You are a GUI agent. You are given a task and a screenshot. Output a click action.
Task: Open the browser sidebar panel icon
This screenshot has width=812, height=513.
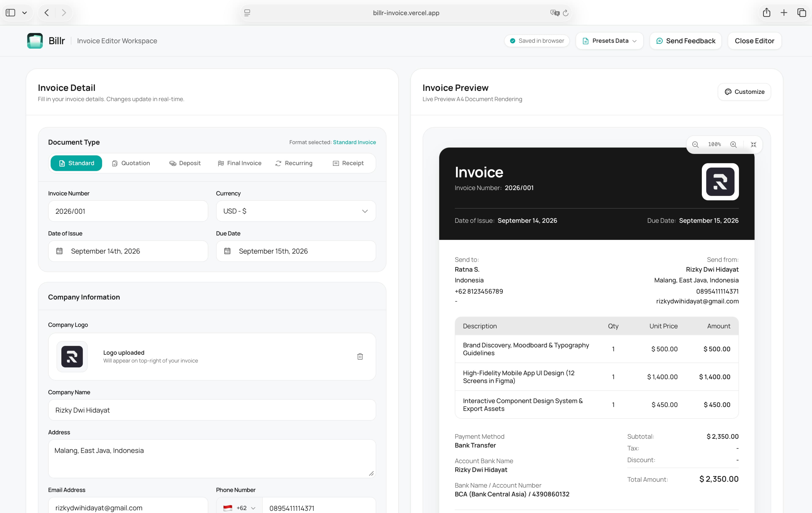point(10,13)
